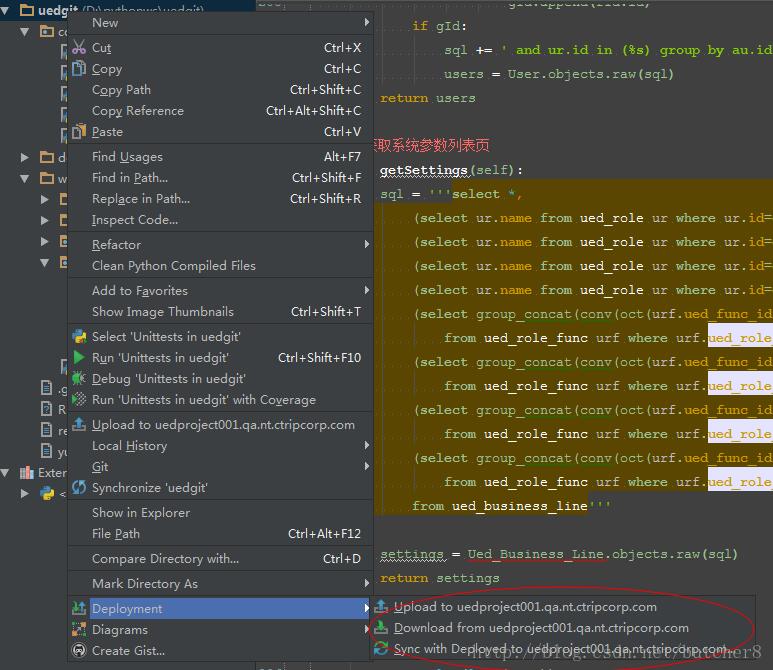This screenshot has width=773, height=670.
Task: Select Find in Path menu entry
Action: (130, 178)
